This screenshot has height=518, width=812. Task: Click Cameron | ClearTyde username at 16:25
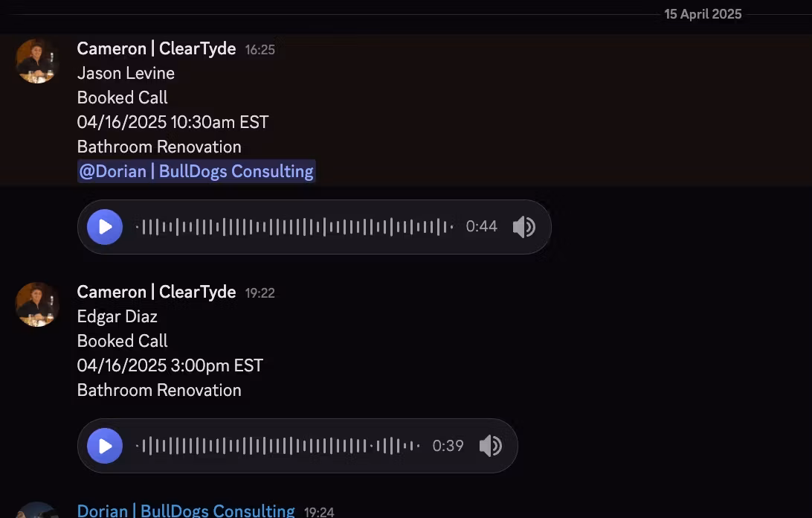click(x=156, y=49)
